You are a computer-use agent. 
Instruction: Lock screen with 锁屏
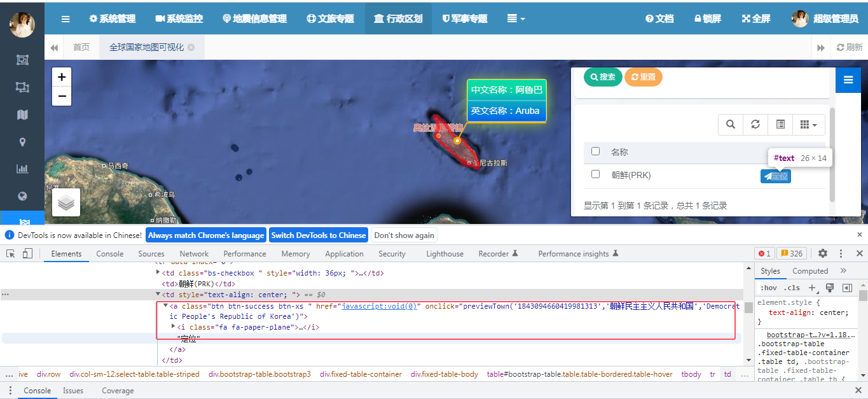coord(708,18)
